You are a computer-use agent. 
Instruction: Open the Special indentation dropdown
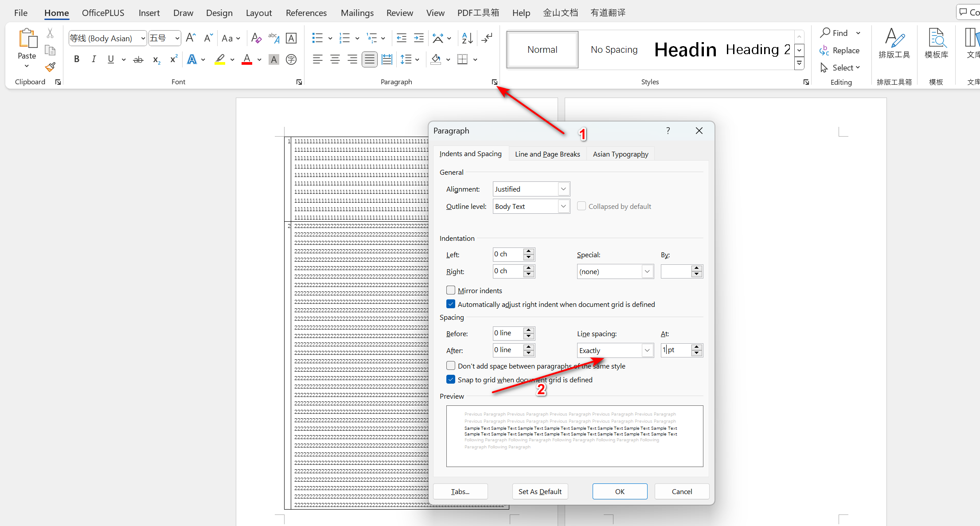point(647,271)
